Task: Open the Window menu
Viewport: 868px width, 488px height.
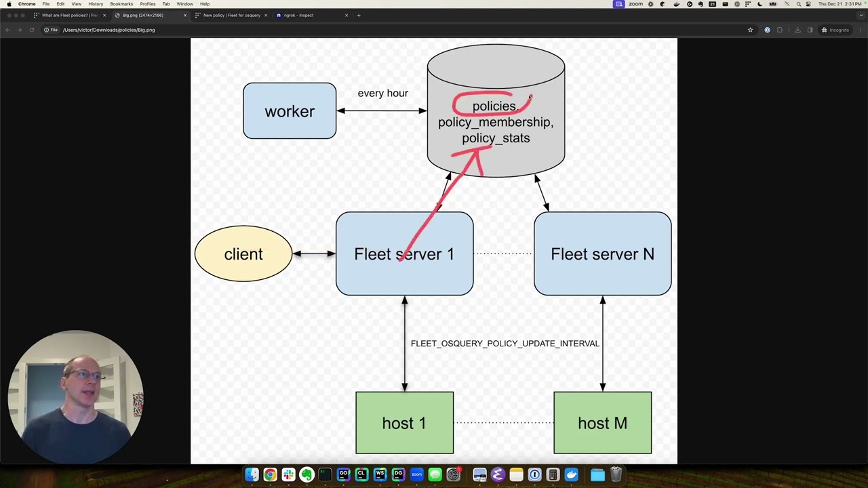Action: [x=184, y=4]
